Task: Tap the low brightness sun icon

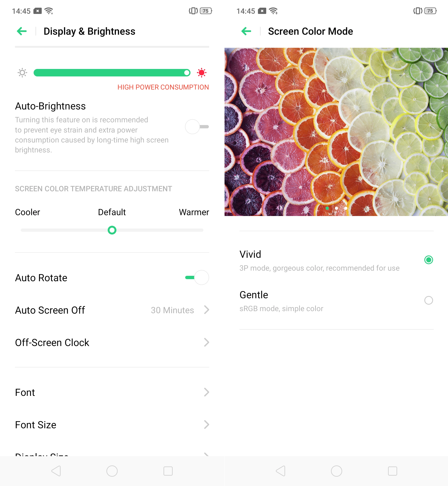Action: click(22, 72)
